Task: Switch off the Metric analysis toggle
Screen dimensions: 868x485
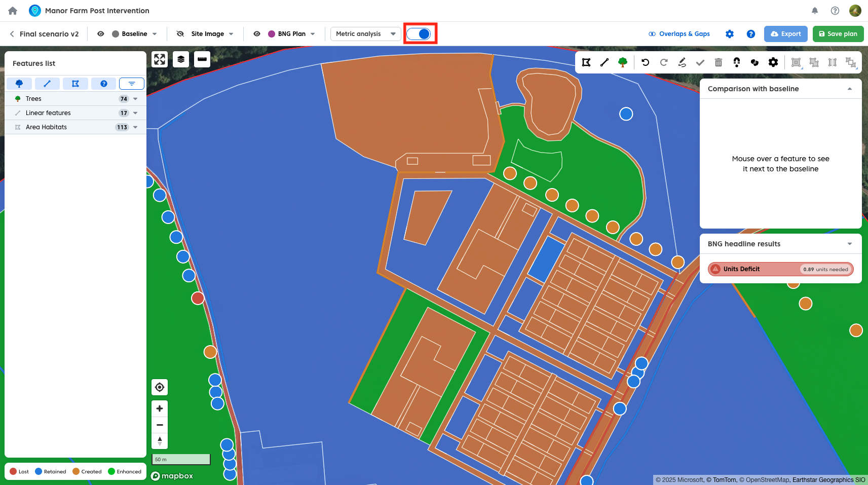Action: click(419, 34)
